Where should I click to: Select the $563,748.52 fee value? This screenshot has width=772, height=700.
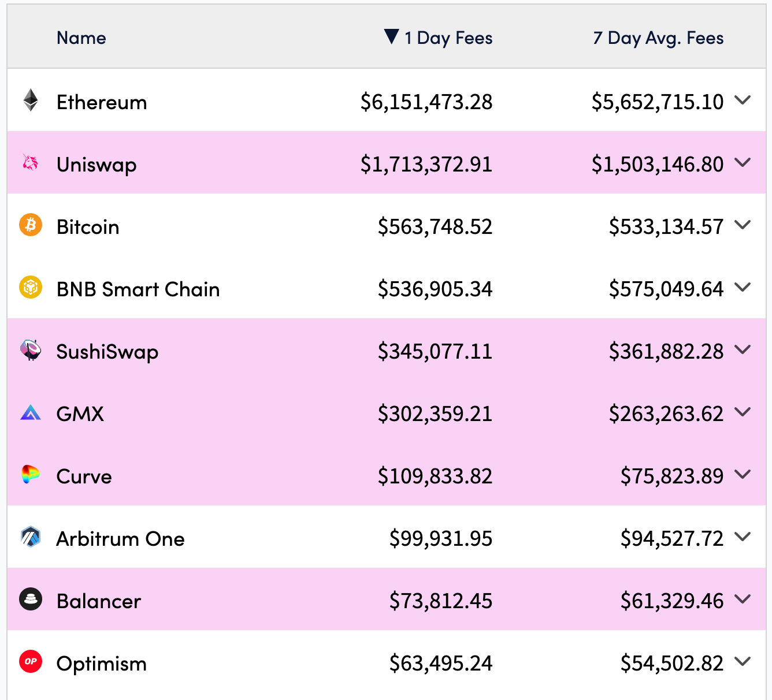[x=435, y=227]
